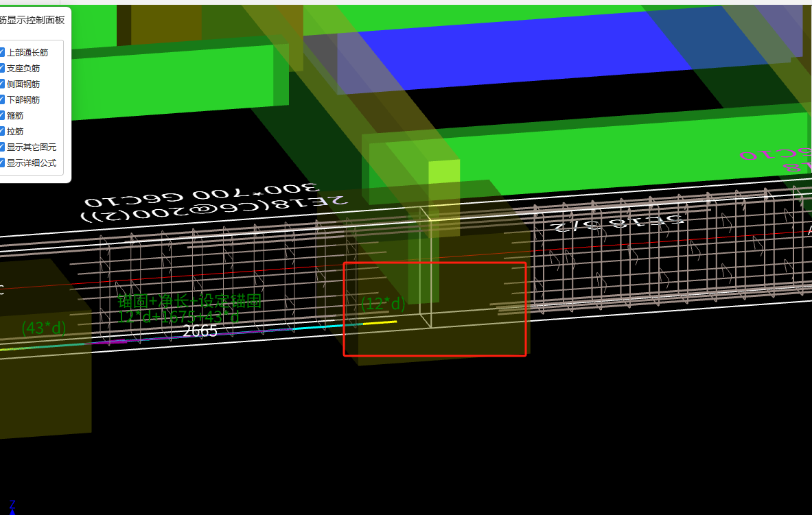
Task: Toggle the 侧面钢筋 checkbox
Action: (2, 84)
